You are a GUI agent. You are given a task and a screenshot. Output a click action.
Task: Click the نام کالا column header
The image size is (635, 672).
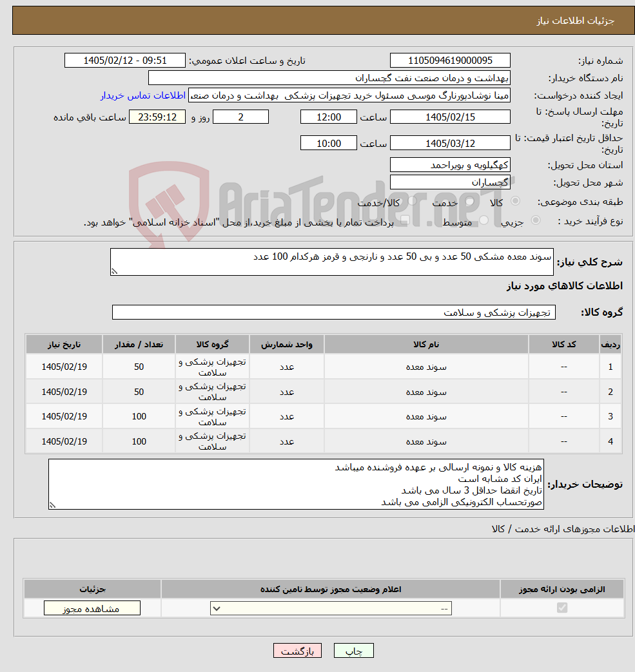tap(426, 345)
